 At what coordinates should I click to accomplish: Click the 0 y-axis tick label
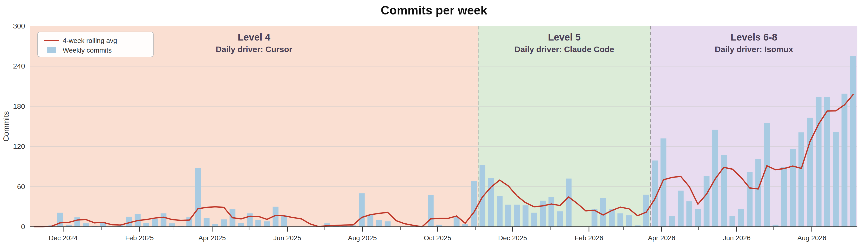(23, 227)
